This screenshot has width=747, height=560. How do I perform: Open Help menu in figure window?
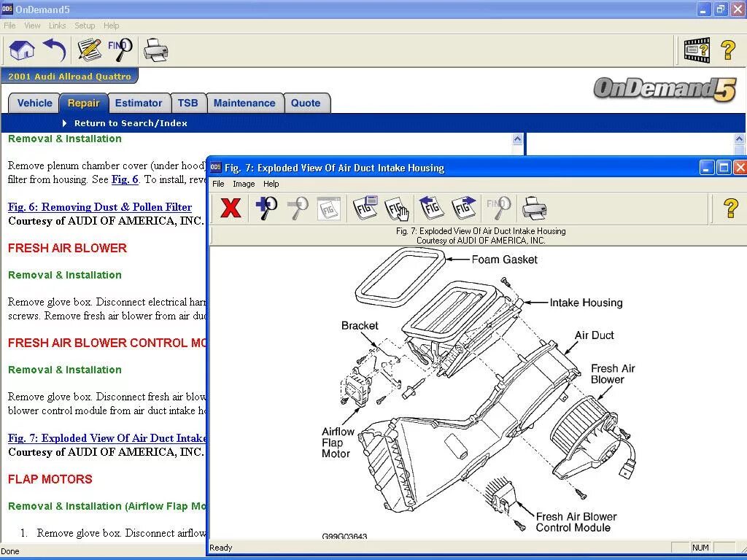coord(271,184)
